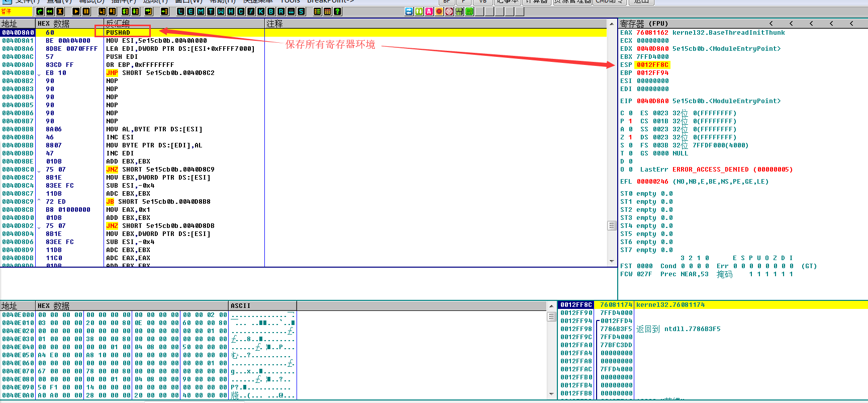Screen dimensions: 868x403
Task: Select the ESP register value 0012FF8C
Action: [x=652, y=65]
